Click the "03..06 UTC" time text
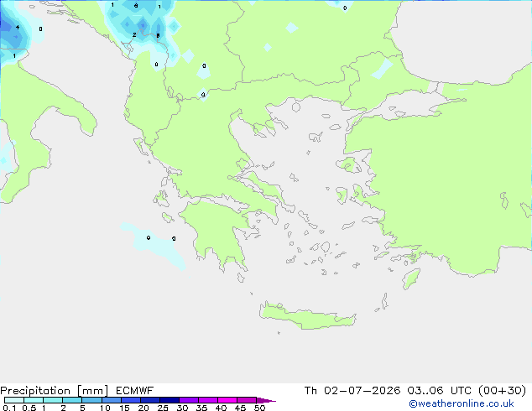 click(x=440, y=391)
